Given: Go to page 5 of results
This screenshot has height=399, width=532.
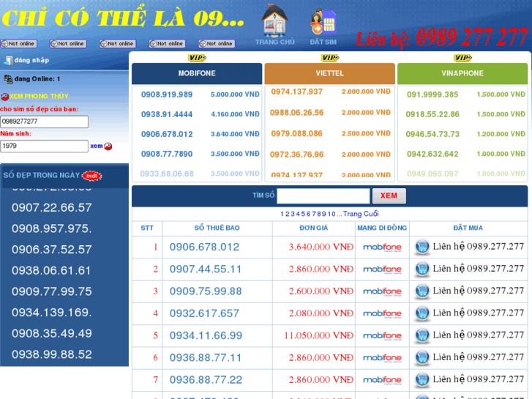Looking at the screenshot, I should (304, 214).
